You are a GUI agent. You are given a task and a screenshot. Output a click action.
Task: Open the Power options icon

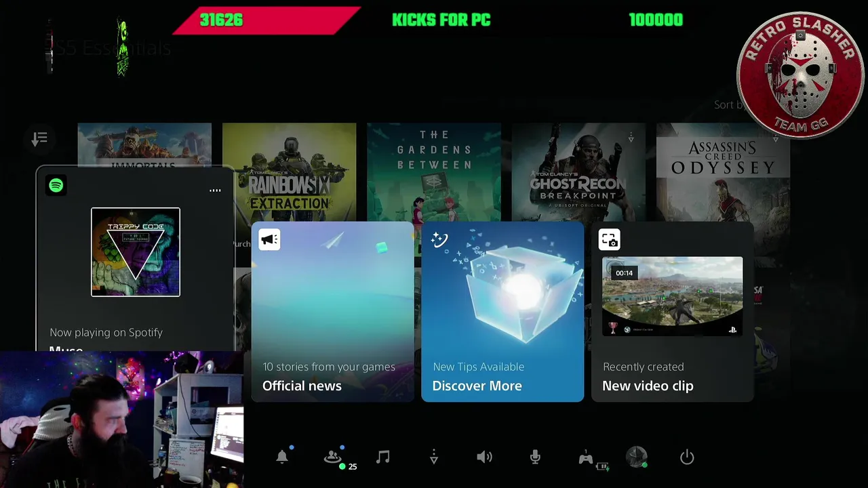687,457
